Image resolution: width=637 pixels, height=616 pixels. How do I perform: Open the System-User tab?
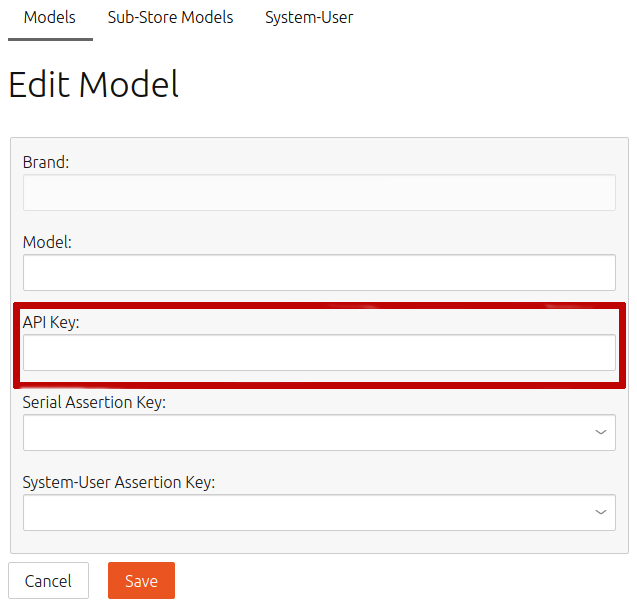pos(309,18)
